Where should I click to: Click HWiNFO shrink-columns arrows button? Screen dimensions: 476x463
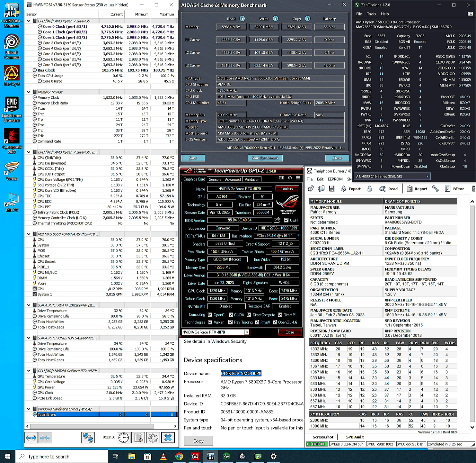coord(45,438)
